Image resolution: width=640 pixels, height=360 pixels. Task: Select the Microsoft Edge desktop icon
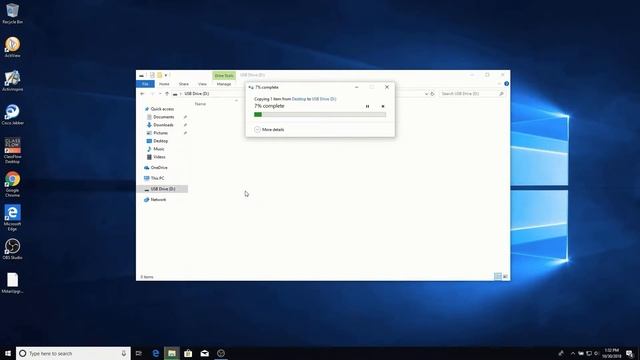12,218
